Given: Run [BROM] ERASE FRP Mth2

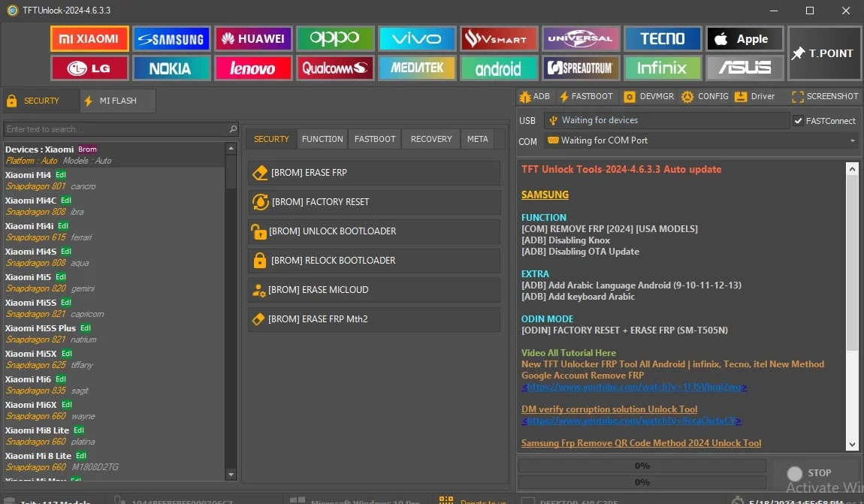Looking at the screenshot, I should point(374,319).
